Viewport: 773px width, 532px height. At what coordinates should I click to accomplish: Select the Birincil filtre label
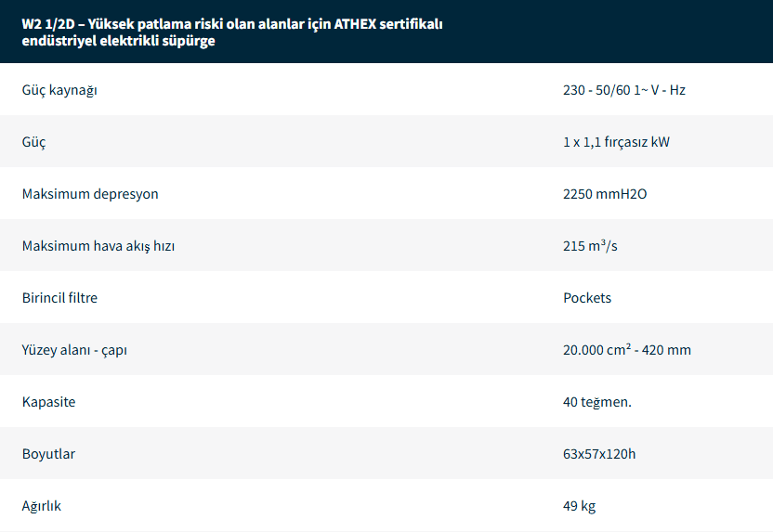[59, 298]
